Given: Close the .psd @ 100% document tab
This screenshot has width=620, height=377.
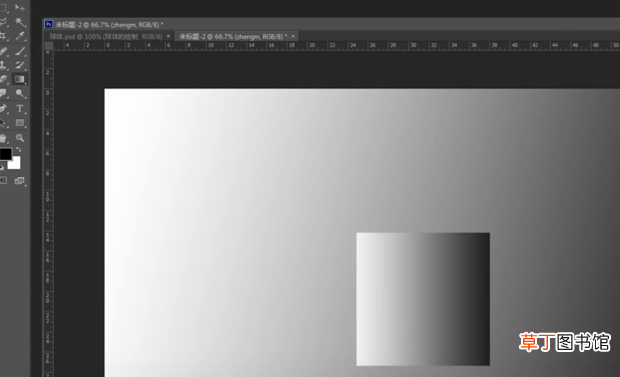Looking at the screenshot, I should coord(168,36).
